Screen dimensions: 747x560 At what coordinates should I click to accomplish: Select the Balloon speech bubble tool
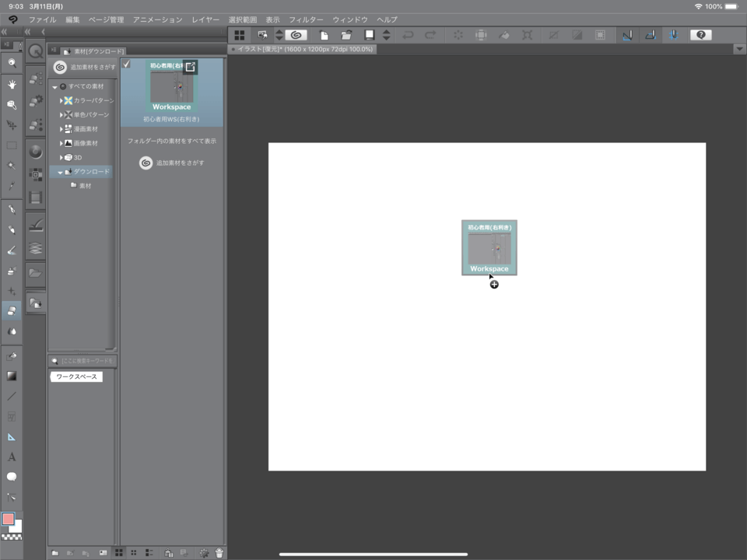pyautogui.click(x=12, y=477)
